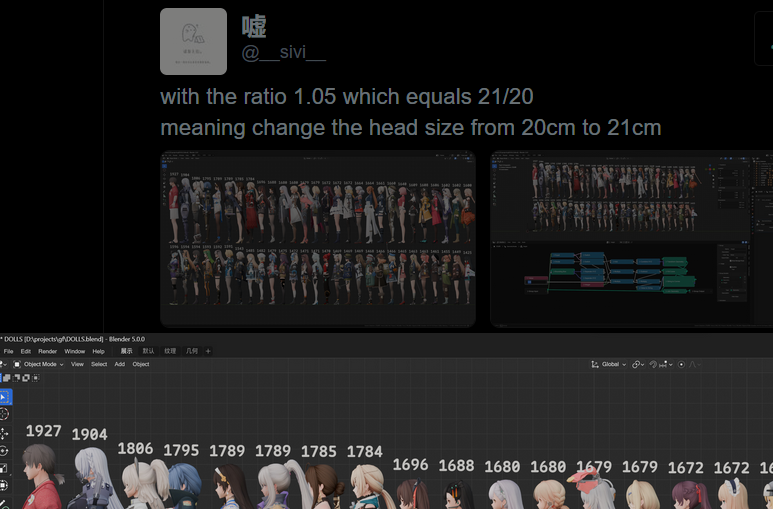
Task: Activate the 3D Cursor tool
Action: (x=4, y=414)
